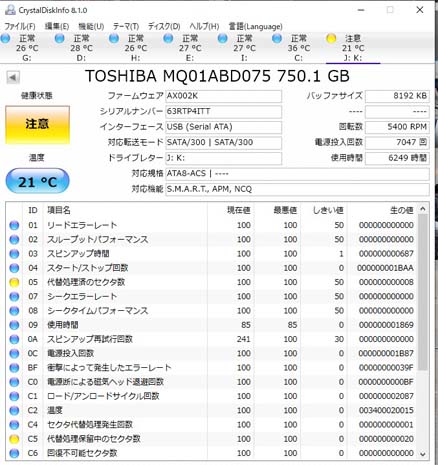
Task: Click blue status icon of attribute 01
Action: [x=14, y=225]
